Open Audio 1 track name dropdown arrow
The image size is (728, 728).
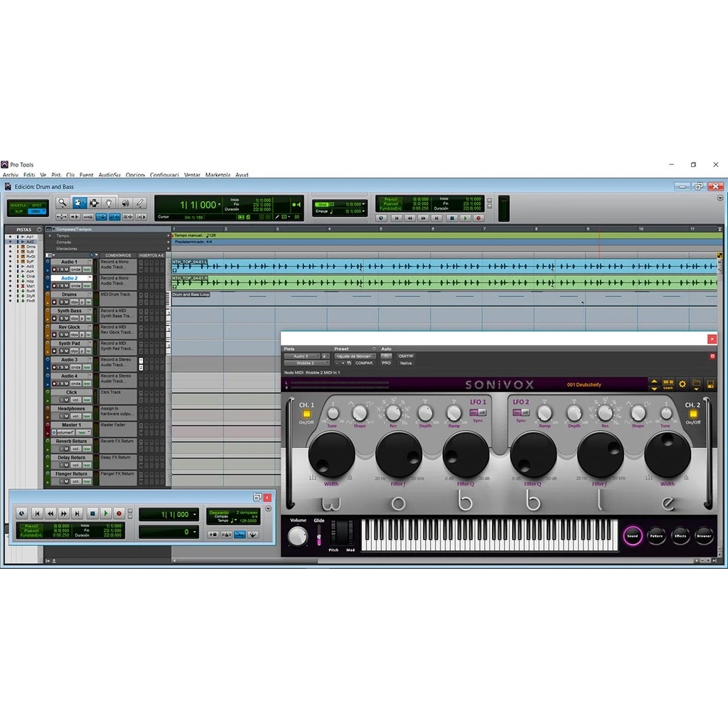[90, 262]
